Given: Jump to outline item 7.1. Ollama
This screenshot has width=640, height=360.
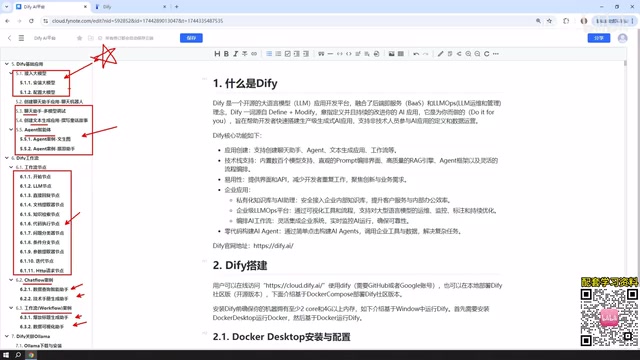Looking at the screenshot, I should point(38,346).
